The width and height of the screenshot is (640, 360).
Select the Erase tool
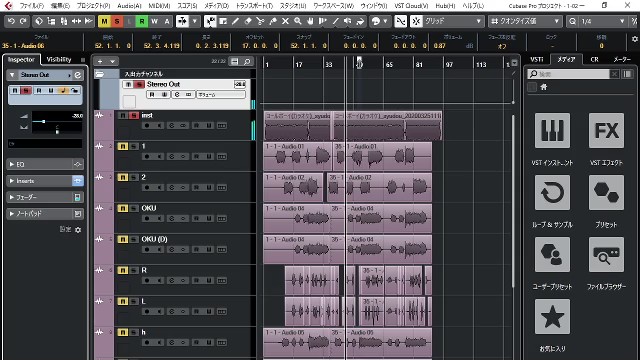(x=248, y=21)
